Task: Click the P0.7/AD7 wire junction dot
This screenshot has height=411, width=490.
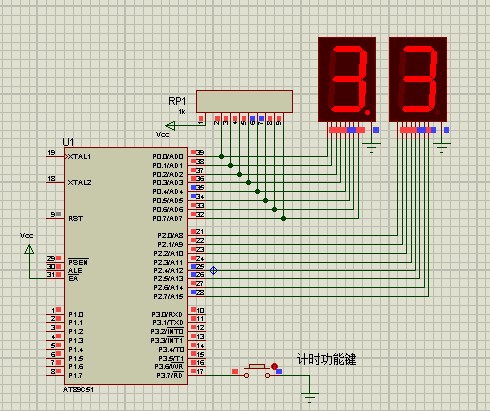Action: click(283, 218)
